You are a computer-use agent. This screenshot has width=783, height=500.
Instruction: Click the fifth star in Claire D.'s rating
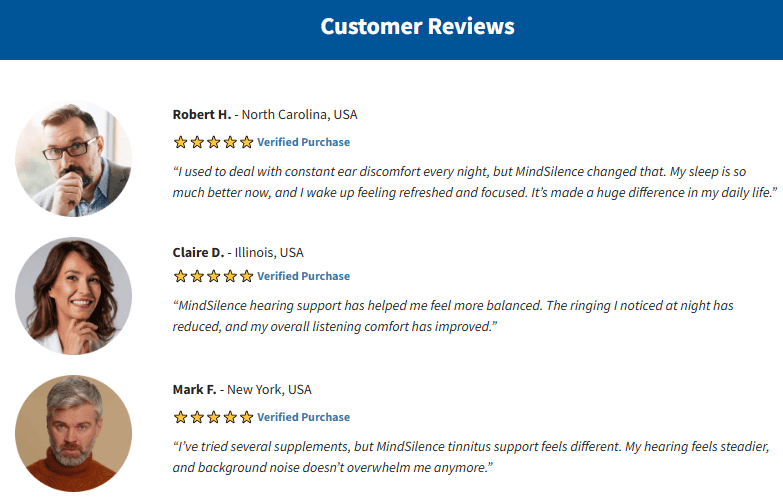coord(246,276)
